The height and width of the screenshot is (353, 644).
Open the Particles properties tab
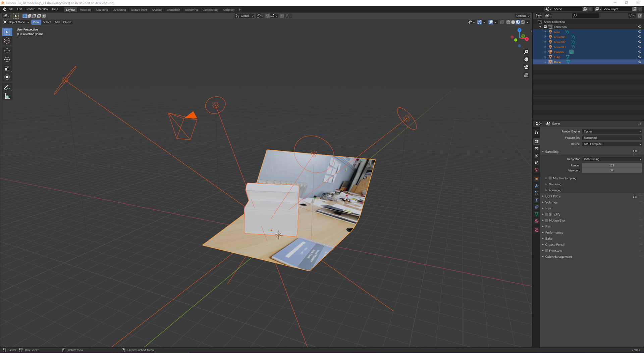(x=536, y=193)
